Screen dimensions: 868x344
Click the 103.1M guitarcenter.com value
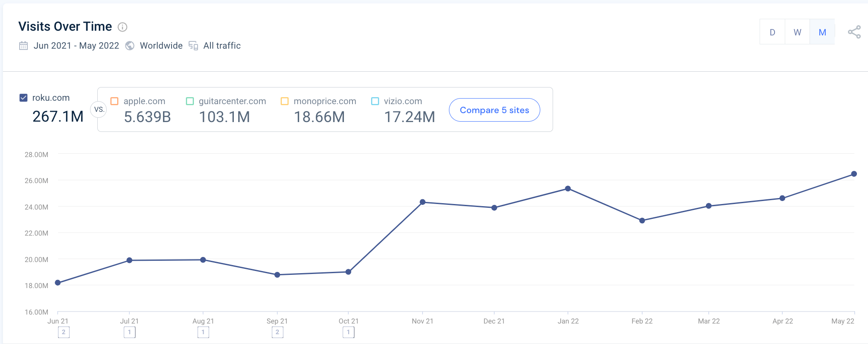click(224, 117)
